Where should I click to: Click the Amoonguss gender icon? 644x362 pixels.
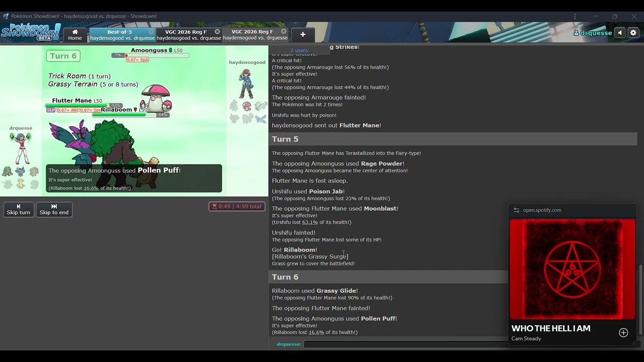click(171, 50)
